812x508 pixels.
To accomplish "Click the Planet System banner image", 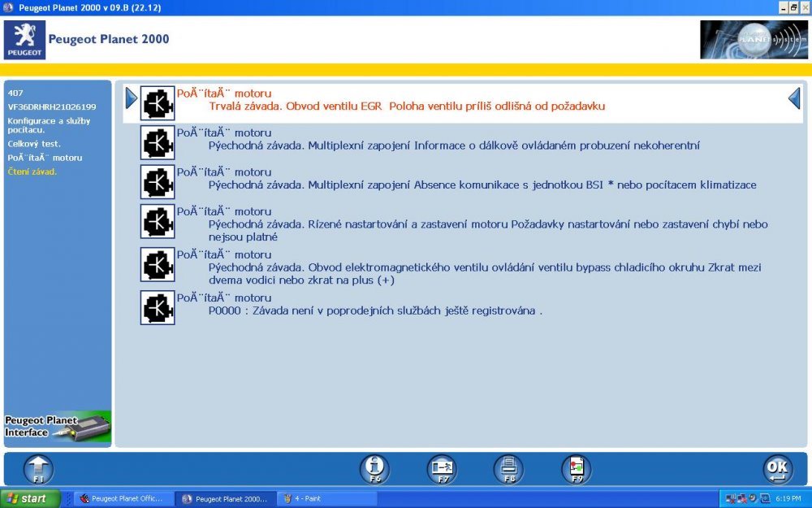I will tap(754, 39).
